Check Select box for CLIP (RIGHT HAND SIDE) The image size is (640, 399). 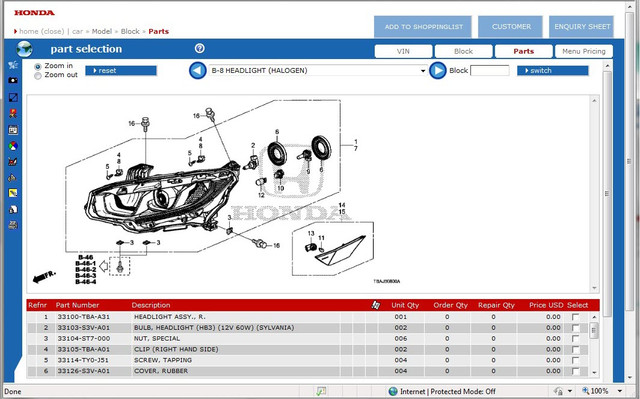pos(575,350)
